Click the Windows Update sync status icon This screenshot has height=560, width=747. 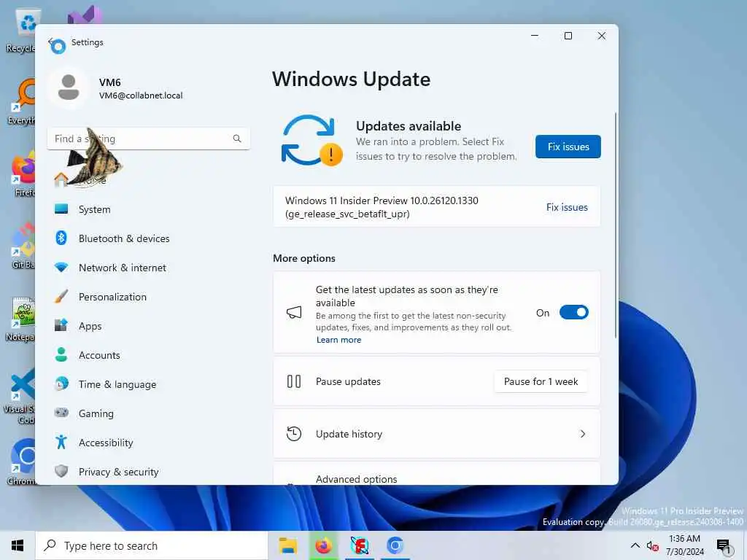click(311, 140)
